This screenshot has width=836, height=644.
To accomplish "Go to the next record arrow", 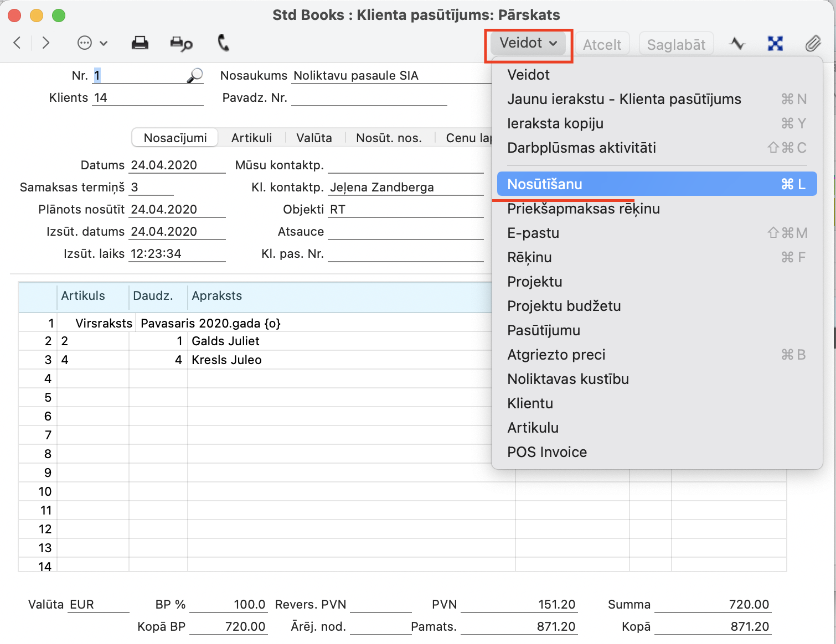I will pyautogui.click(x=46, y=43).
